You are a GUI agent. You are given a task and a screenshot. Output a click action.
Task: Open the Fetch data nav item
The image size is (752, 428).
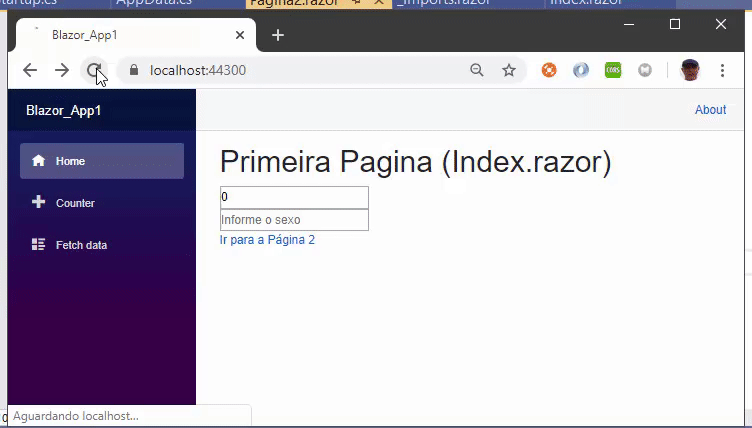click(x=102, y=245)
